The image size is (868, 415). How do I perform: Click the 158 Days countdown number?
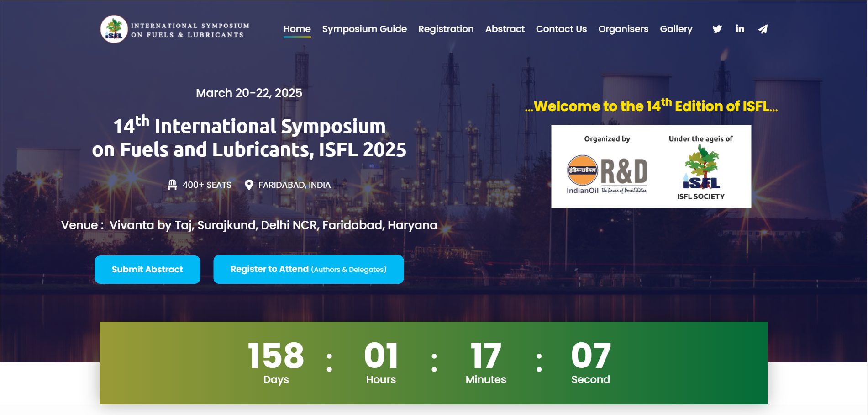pyautogui.click(x=276, y=356)
